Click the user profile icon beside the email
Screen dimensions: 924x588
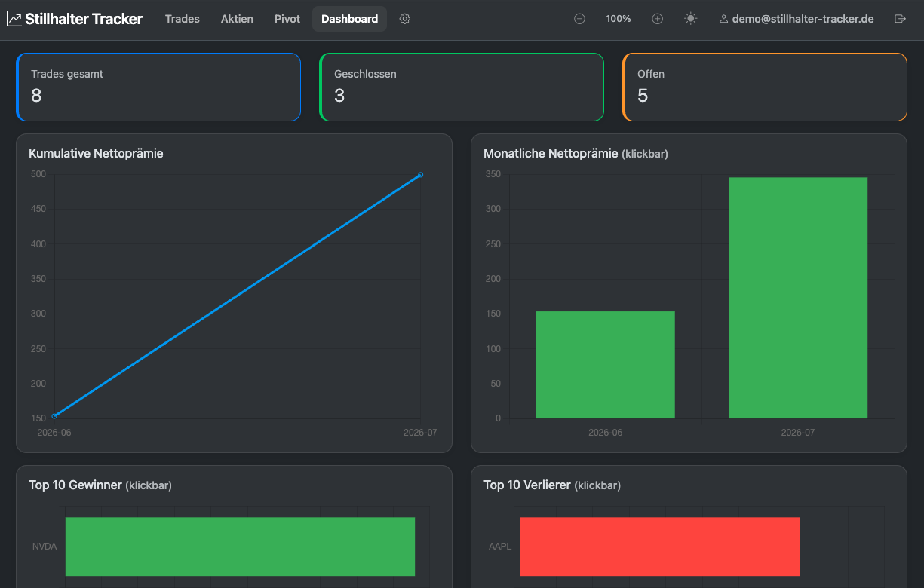coord(723,19)
